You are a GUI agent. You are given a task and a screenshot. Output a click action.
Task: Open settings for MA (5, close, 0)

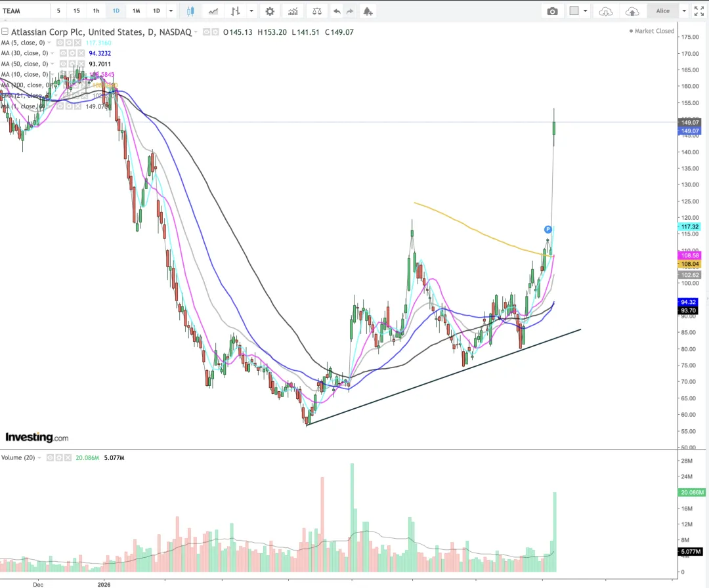69,43
